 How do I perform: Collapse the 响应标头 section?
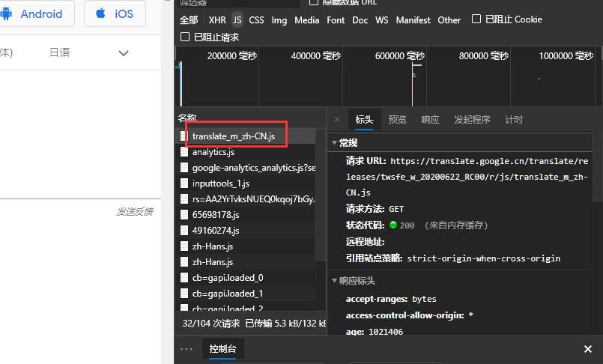point(334,281)
